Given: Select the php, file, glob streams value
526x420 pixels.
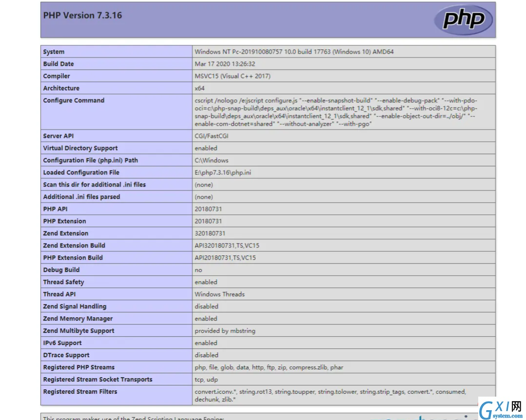Looking at the screenshot, I should click(x=269, y=367).
